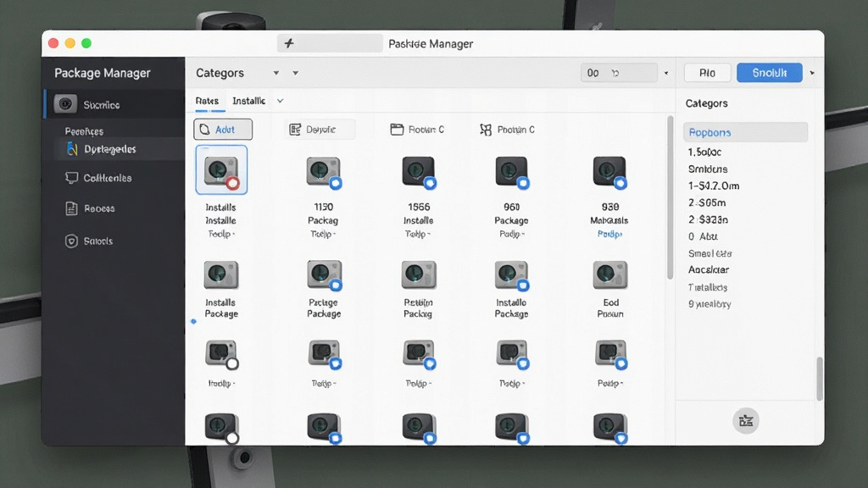Select the 960 Package icon

click(511, 171)
